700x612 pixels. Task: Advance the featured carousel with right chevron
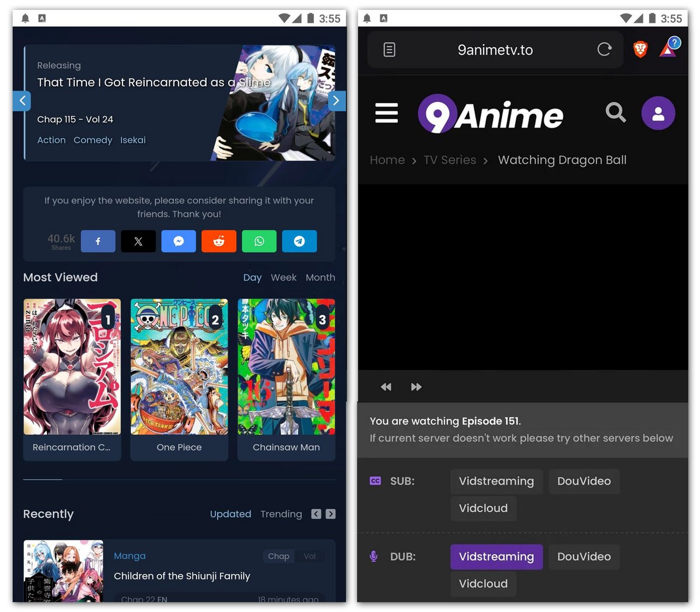click(337, 100)
